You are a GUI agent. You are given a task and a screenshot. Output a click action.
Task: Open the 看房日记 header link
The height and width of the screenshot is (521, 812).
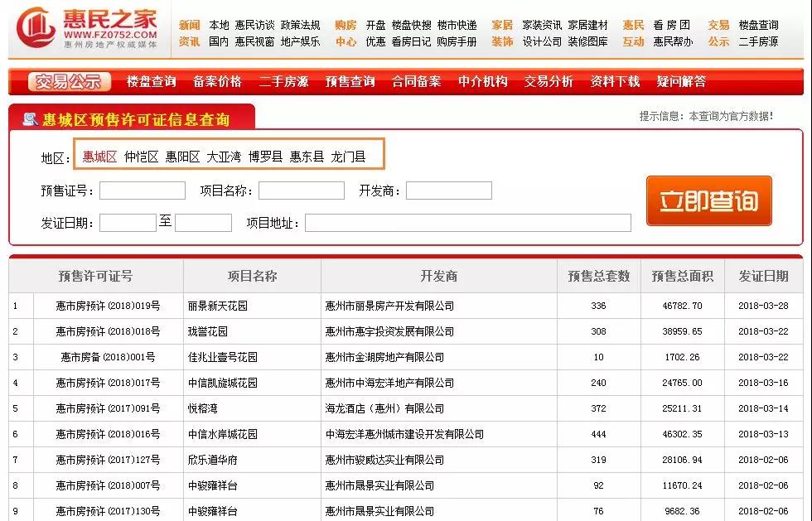[x=412, y=41]
